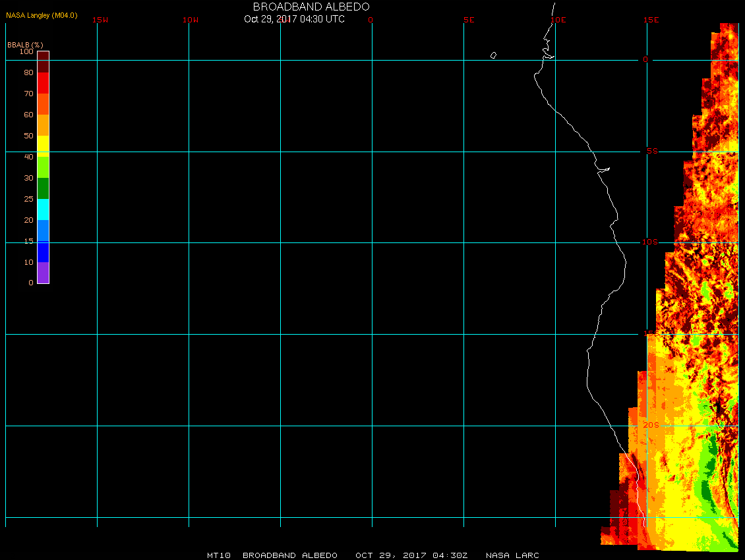Click the 15W longitude label
Viewport: 745px width, 560px height.
100,20
